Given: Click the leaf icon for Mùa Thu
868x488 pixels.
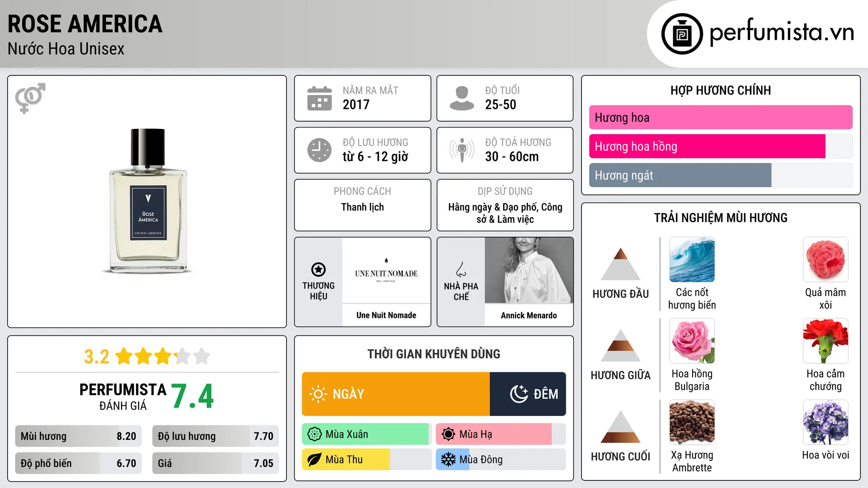Looking at the screenshot, I should tap(314, 460).
